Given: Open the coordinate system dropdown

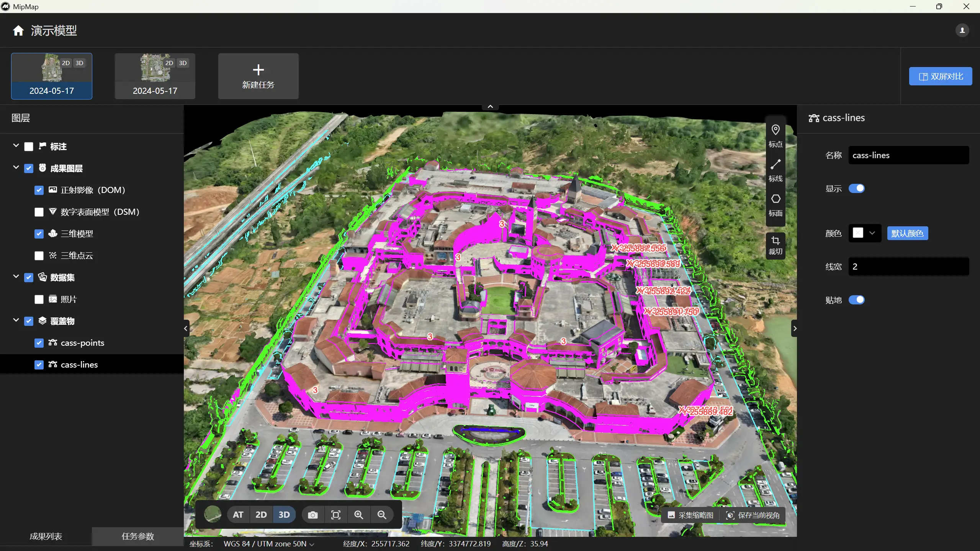Looking at the screenshot, I should pyautogui.click(x=269, y=544).
